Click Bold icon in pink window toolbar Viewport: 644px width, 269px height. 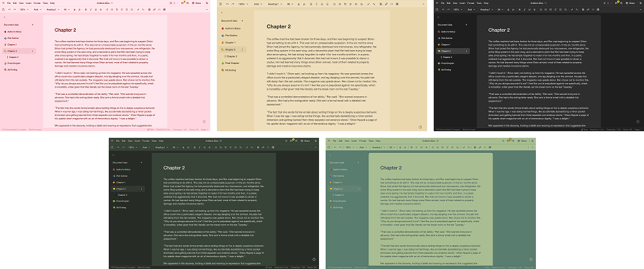(x=86, y=9)
